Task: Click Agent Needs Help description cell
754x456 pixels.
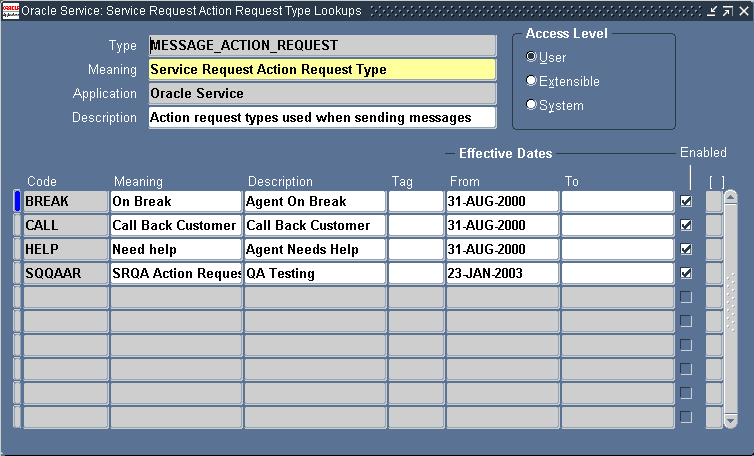Action: tap(315, 249)
